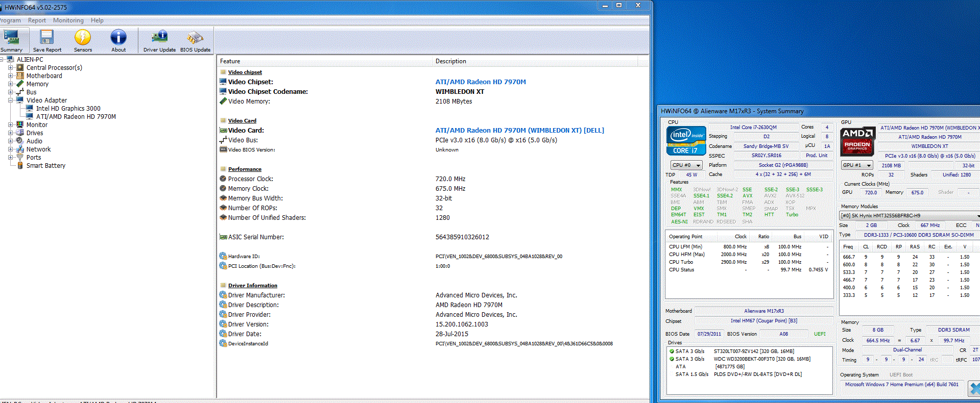This screenshot has height=403, width=980.
Task: Click the Video Chipset Radeon HD 7970M link
Action: (480, 82)
